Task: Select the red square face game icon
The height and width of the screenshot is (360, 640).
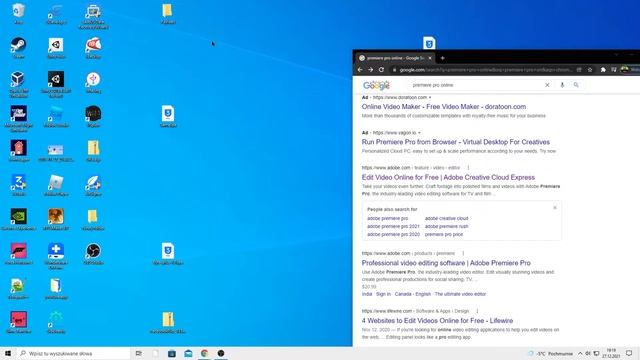Action: pyautogui.click(x=18, y=322)
